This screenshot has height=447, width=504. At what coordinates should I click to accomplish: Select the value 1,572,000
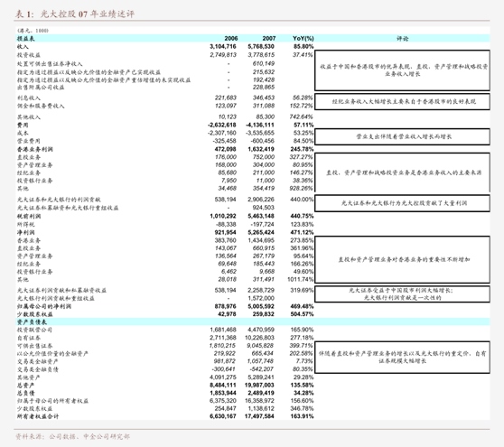coord(261,298)
